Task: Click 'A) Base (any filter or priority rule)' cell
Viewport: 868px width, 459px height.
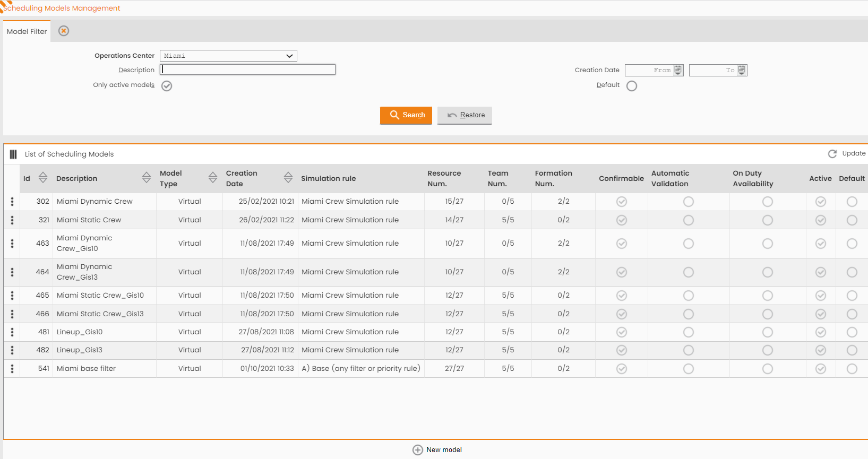Action: (x=361, y=368)
